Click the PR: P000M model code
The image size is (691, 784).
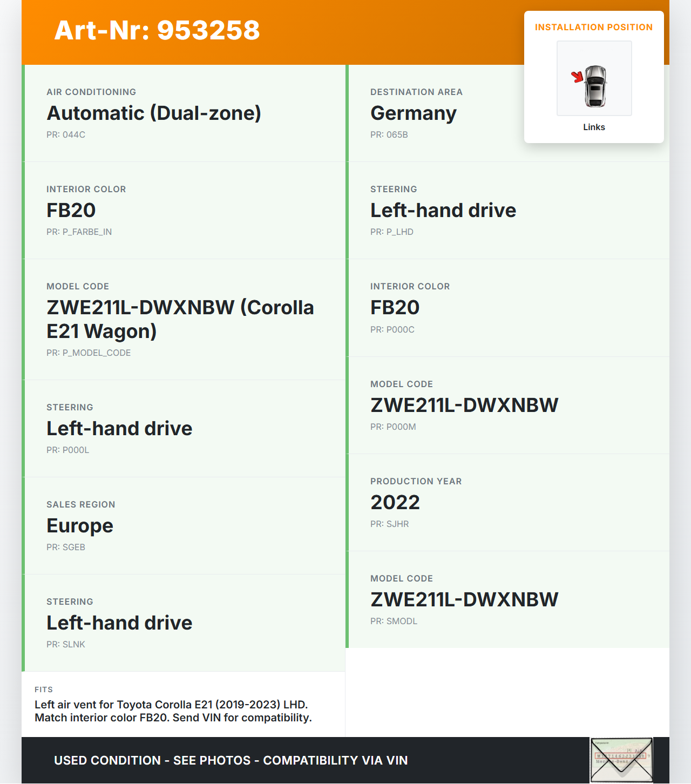tap(393, 427)
